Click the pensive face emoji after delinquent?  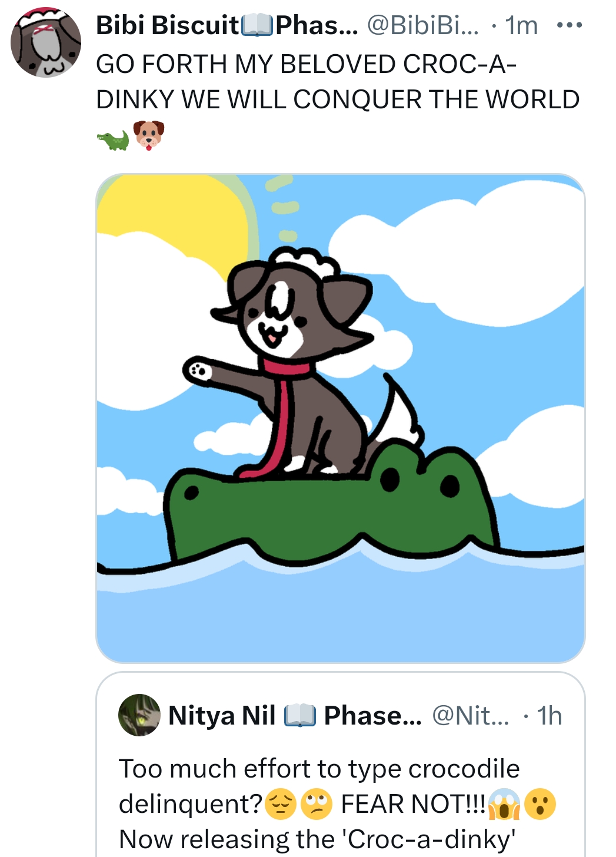[x=281, y=805]
